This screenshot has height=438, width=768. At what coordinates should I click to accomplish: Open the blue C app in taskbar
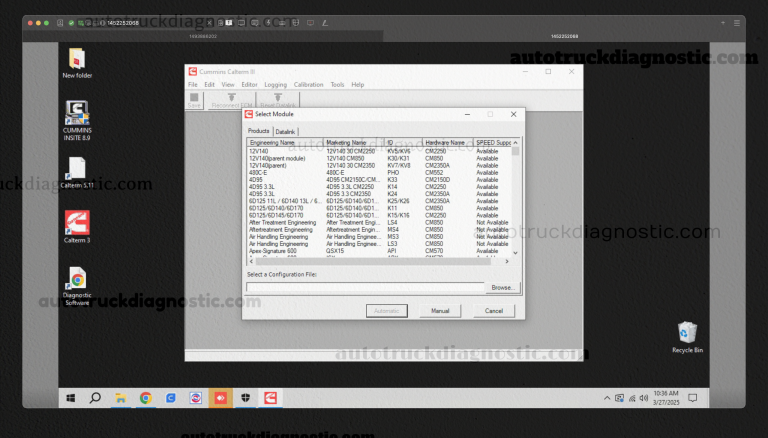click(170, 398)
